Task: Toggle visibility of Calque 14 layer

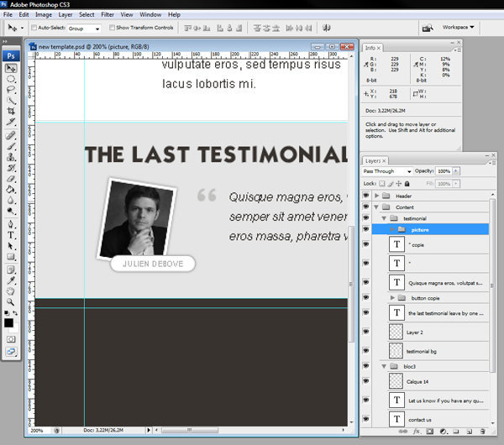Action: point(365,381)
